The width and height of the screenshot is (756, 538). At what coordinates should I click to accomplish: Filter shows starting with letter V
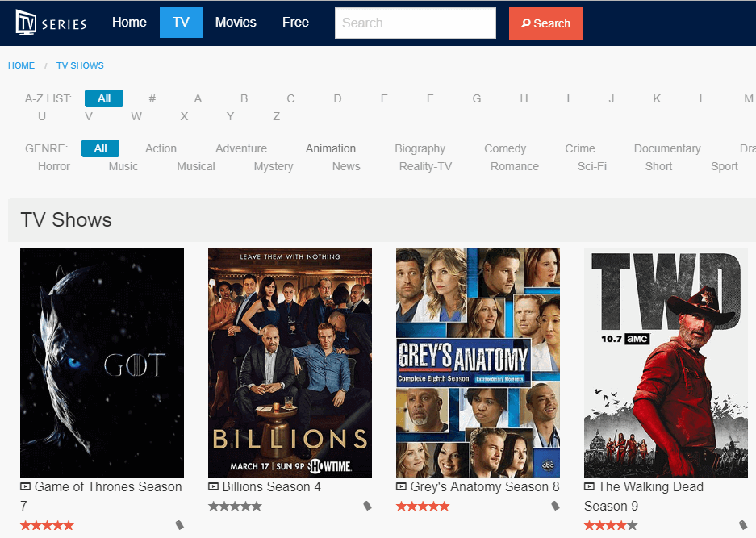[x=89, y=117]
